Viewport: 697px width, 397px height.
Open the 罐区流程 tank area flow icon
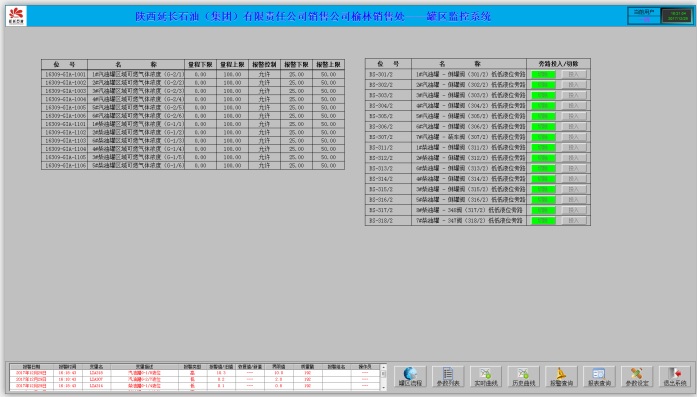[x=410, y=376]
